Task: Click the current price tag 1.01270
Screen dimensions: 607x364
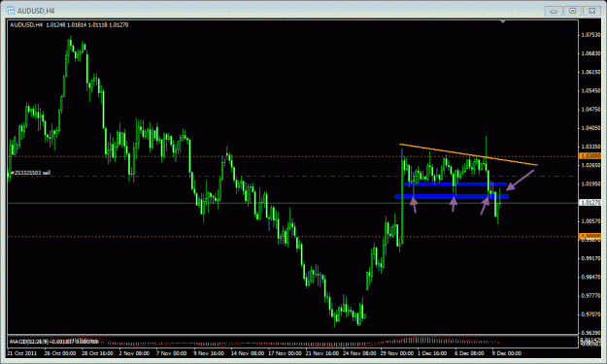Action: (x=590, y=202)
